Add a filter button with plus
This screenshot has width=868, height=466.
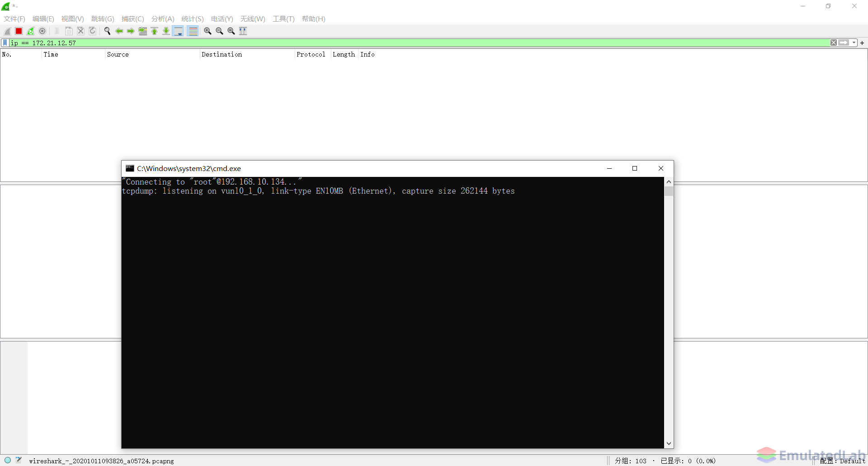coord(862,43)
